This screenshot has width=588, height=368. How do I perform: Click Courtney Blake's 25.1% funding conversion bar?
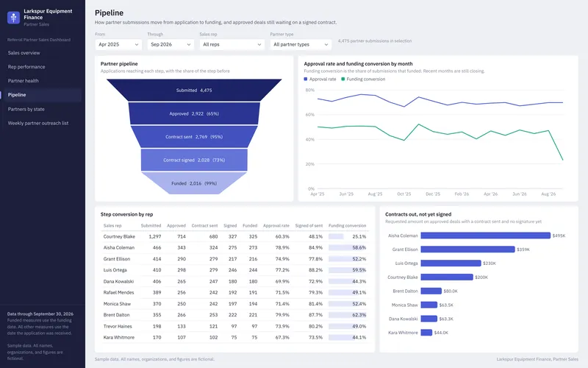click(336, 236)
